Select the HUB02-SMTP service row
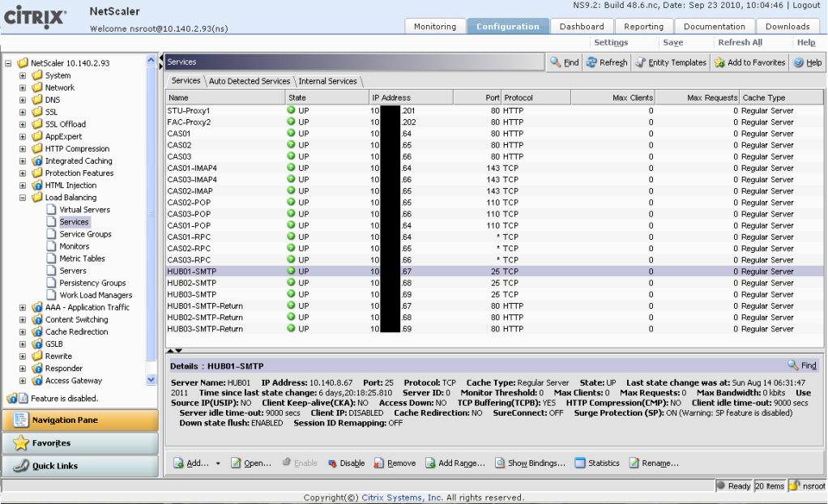828x504 pixels. (495, 283)
